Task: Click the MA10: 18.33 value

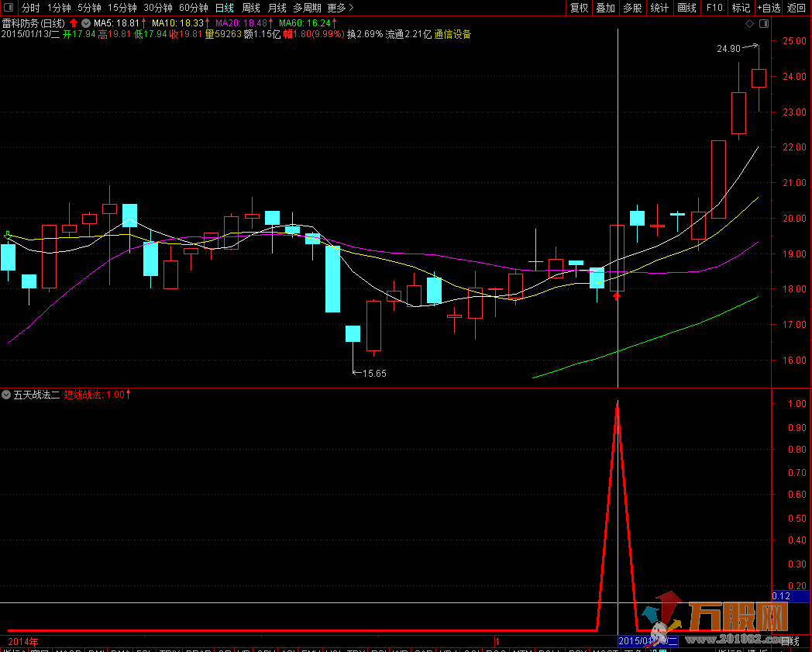Action: (177, 22)
